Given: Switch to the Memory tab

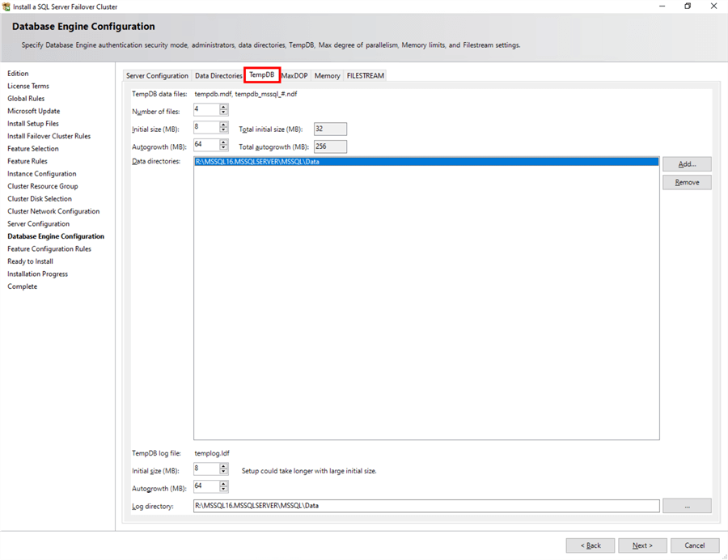Looking at the screenshot, I should click(x=327, y=76).
